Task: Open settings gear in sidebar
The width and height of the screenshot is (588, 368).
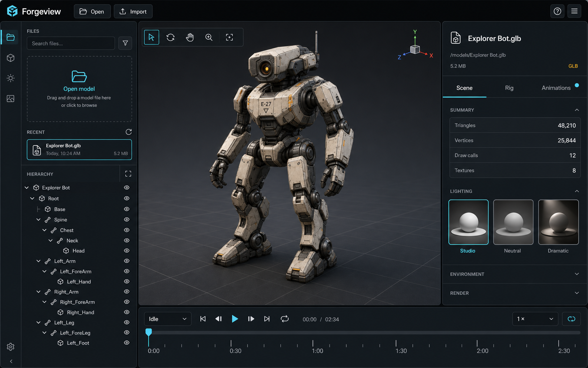Action: 10,347
